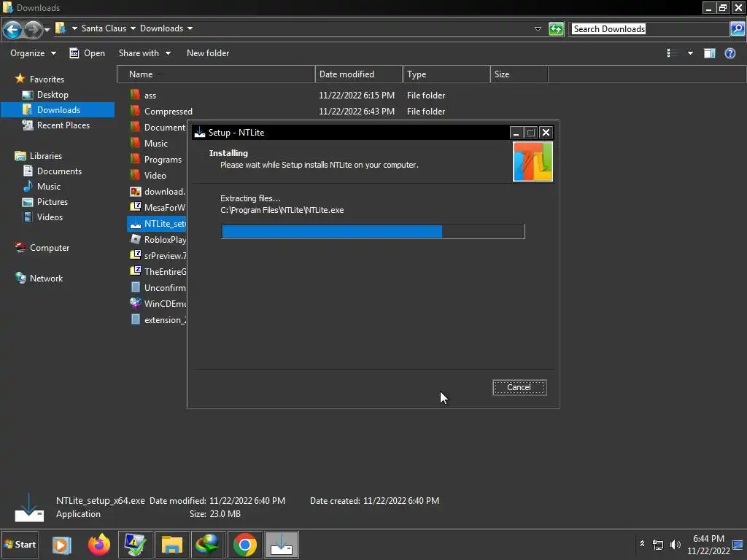Image resolution: width=747 pixels, height=560 pixels.
Task: Click Cancel in NTLite Setup
Action: click(519, 387)
